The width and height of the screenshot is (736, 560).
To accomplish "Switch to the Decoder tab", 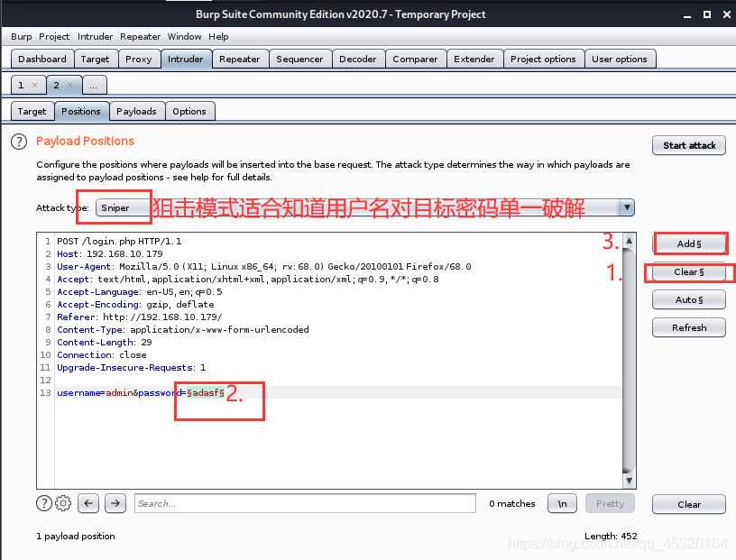I will coord(358,60).
